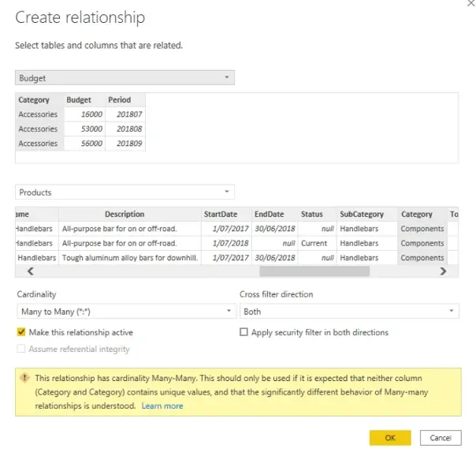Image resolution: width=476 pixels, height=456 pixels.
Task: Select the SubCategory column header
Action: 362,214
